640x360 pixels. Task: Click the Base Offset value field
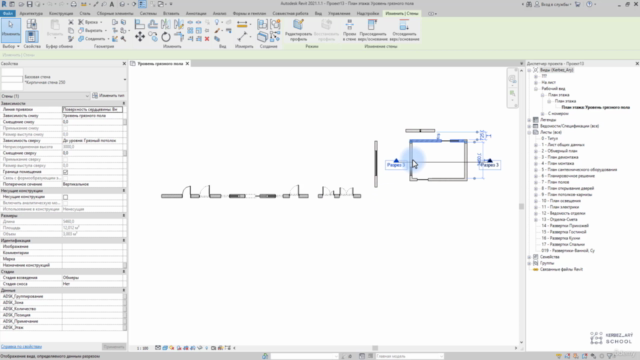92,122
